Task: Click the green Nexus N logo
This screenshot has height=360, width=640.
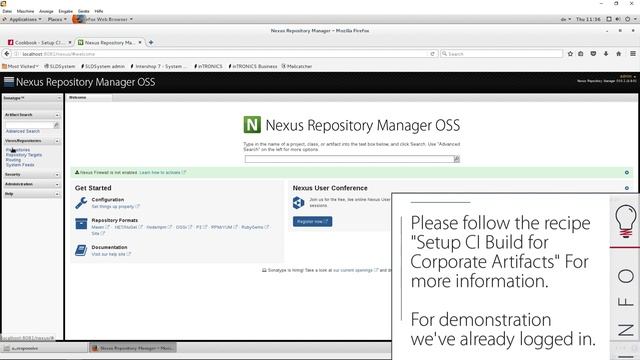Action: pyautogui.click(x=252, y=124)
